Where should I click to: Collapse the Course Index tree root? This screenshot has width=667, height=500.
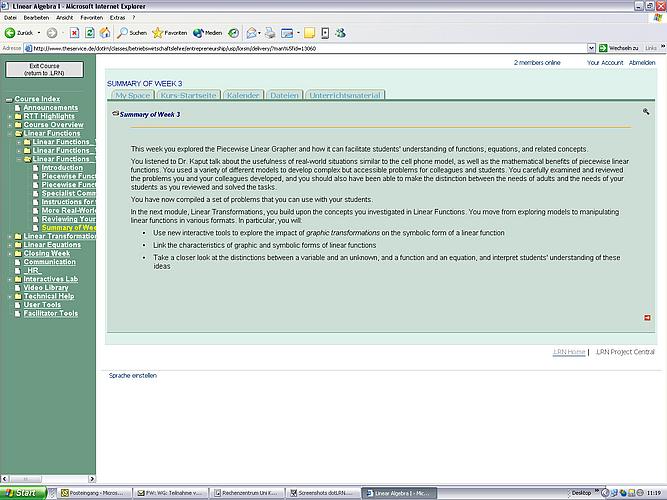[x=9, y=100]
